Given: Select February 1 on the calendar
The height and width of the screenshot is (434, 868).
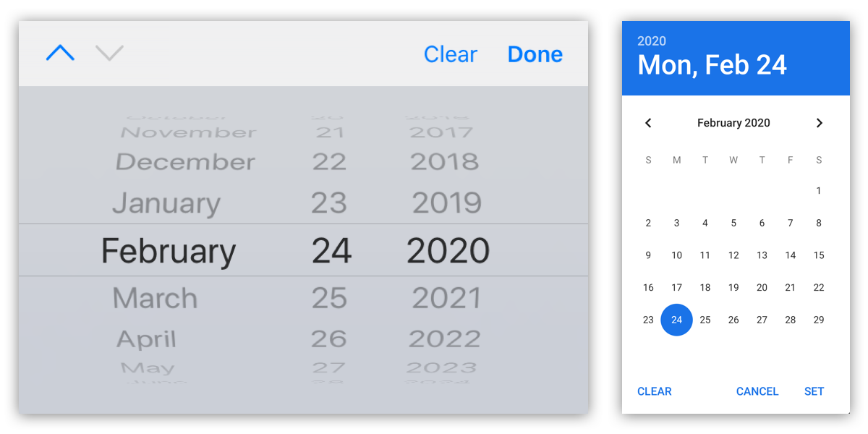Looking at the screenshot, I should coord(818,191).
